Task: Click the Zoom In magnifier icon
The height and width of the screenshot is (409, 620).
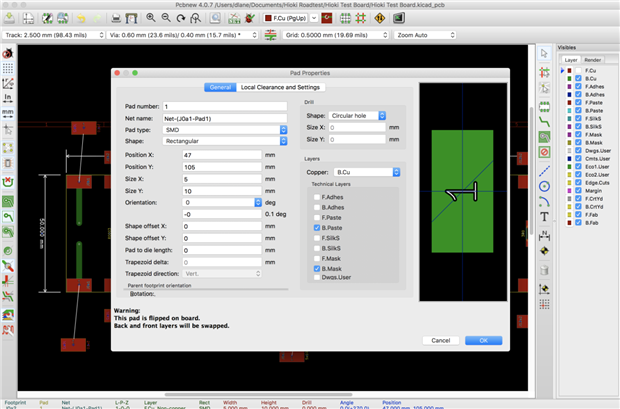Action: (151, 18)
